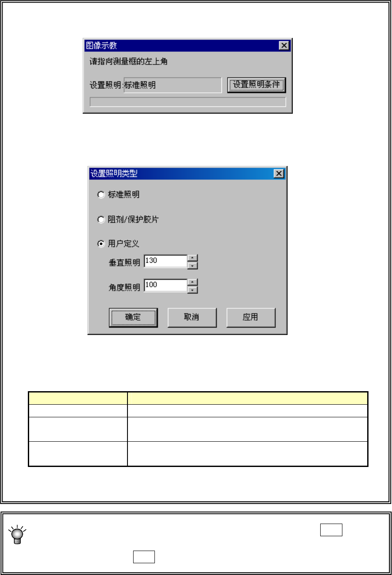Increase 垂直照明 with the up arrow
The width and height of the screenshot is (392, 575).
tap(193, 258)
